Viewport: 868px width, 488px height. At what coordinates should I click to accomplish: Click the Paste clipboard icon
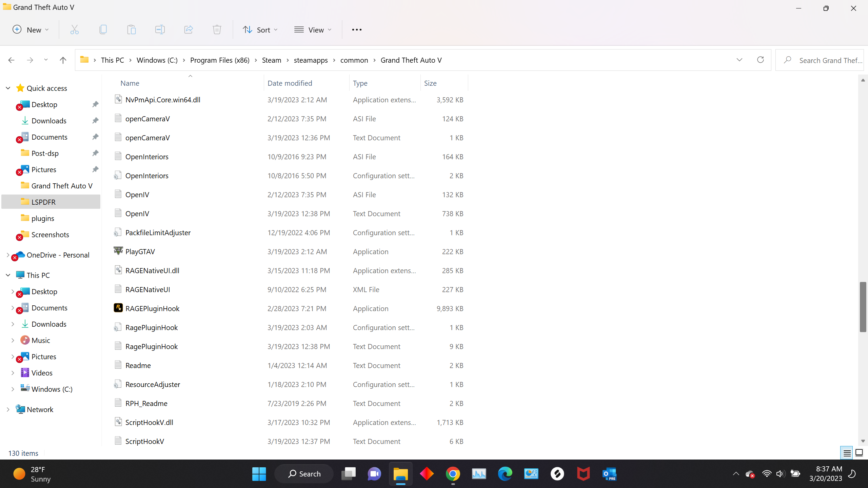coord(131,30)
